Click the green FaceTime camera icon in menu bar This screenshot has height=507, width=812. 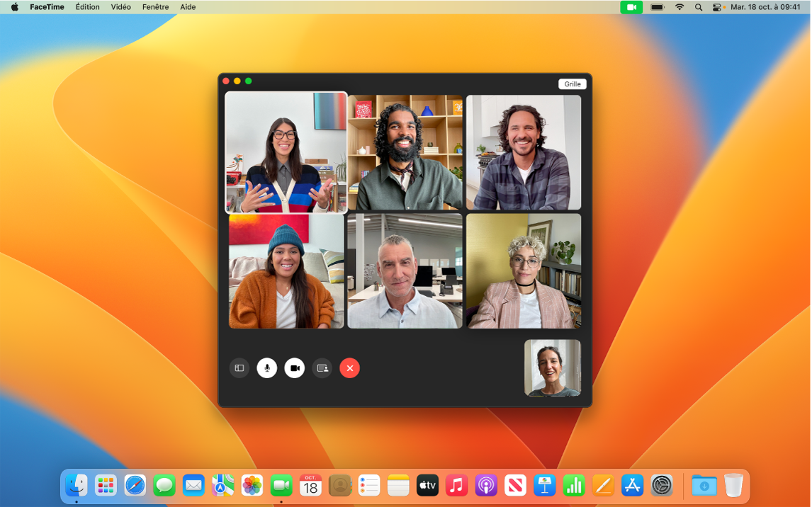coord(631,7)
